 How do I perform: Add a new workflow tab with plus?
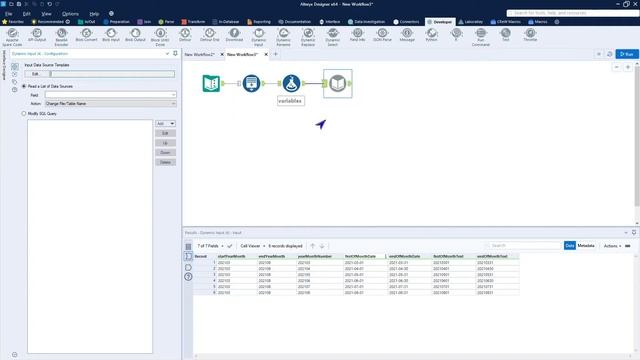(276, 54)
